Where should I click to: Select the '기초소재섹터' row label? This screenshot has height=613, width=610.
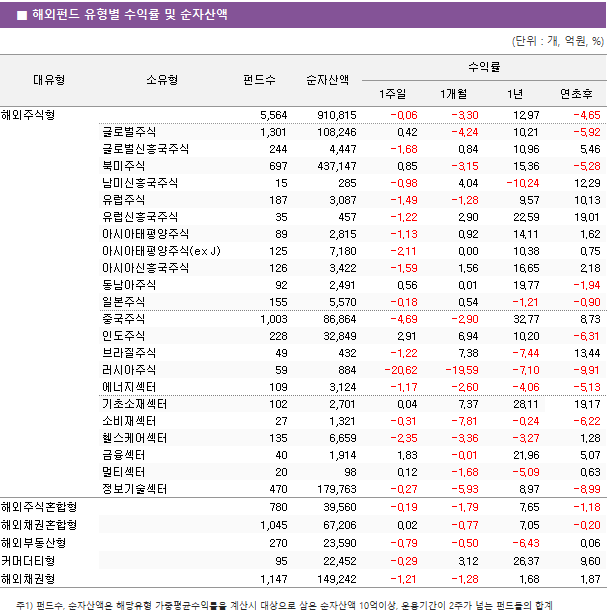(x=135, y=404)
